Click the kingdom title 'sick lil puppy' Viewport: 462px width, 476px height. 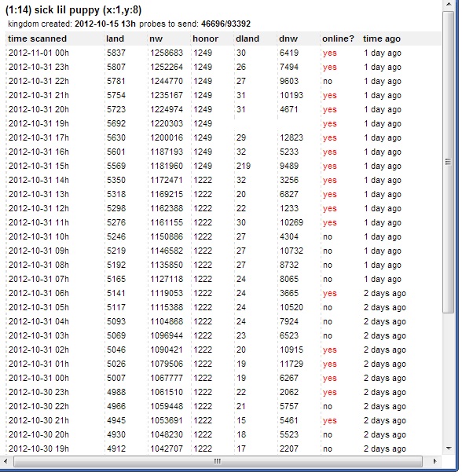(x=66, y=10)
